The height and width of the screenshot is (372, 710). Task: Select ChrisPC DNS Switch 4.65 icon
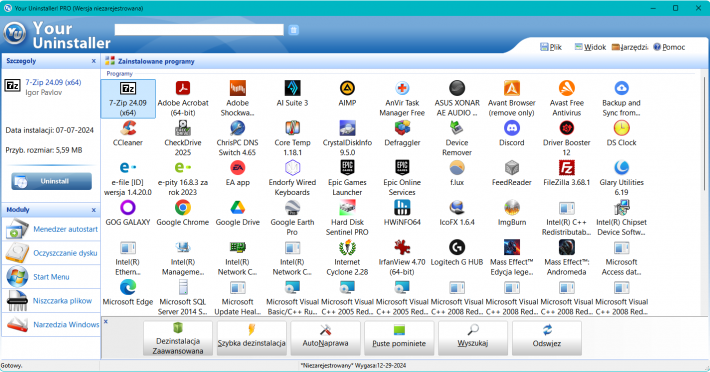click(238, 128)
